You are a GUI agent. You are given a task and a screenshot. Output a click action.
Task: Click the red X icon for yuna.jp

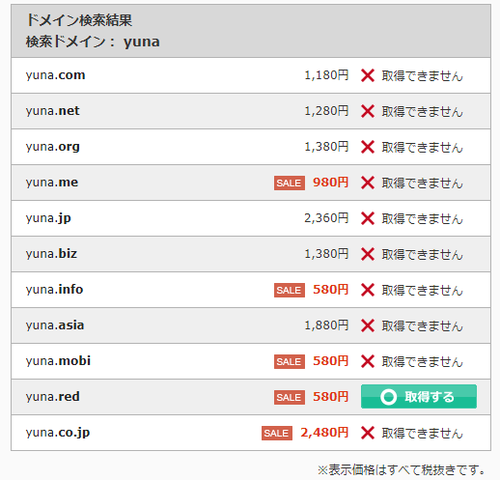367,219
